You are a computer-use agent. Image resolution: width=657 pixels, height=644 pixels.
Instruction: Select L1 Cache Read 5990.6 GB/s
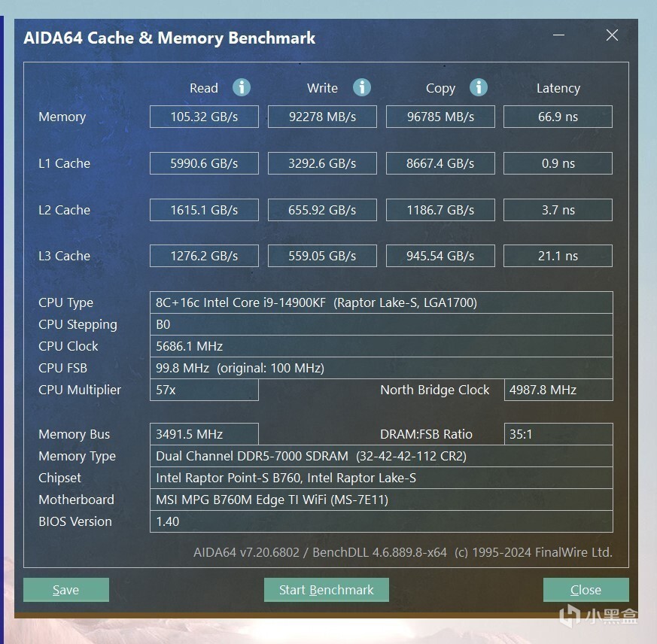coord(204,163)
